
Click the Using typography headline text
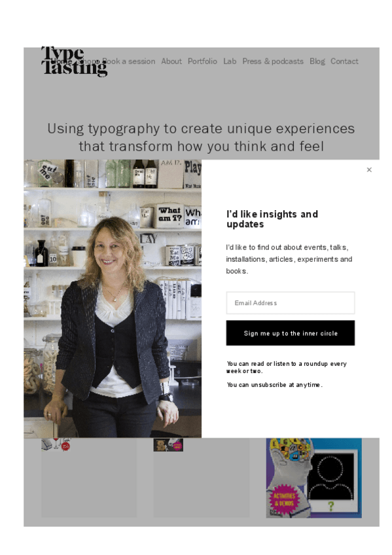[201, 137]
